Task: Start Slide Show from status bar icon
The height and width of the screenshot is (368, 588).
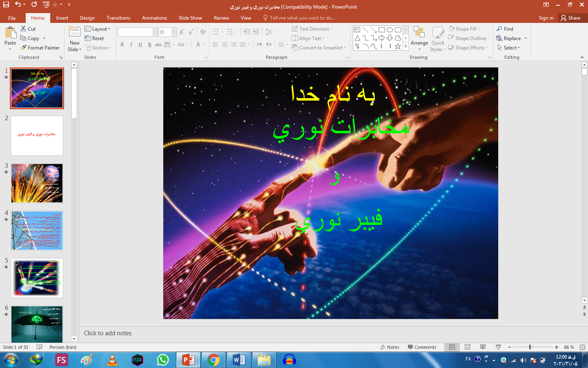Action: pyautogui.click(x=498, y=347)
